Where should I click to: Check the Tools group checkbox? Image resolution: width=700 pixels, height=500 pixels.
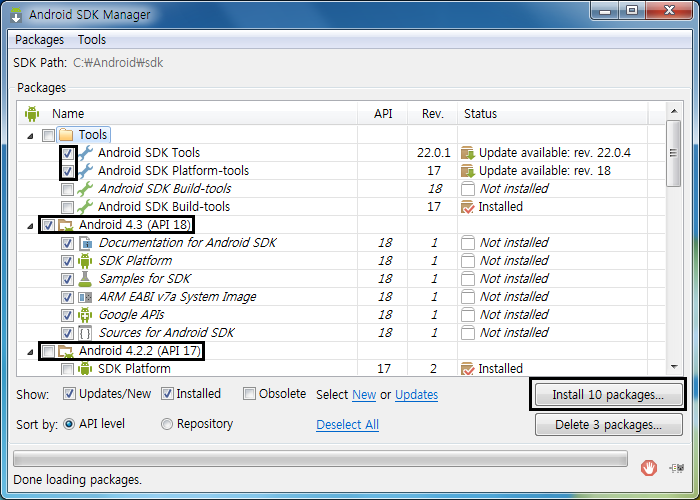click(48, 135)
